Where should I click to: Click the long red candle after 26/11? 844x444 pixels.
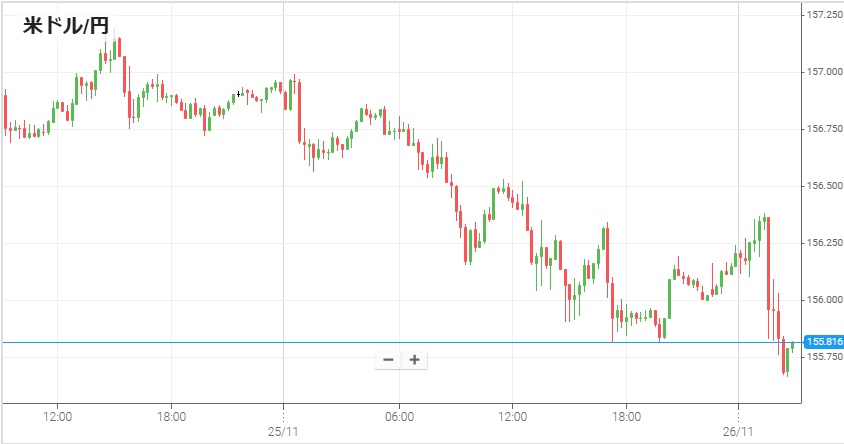click(x=769, y=265)
